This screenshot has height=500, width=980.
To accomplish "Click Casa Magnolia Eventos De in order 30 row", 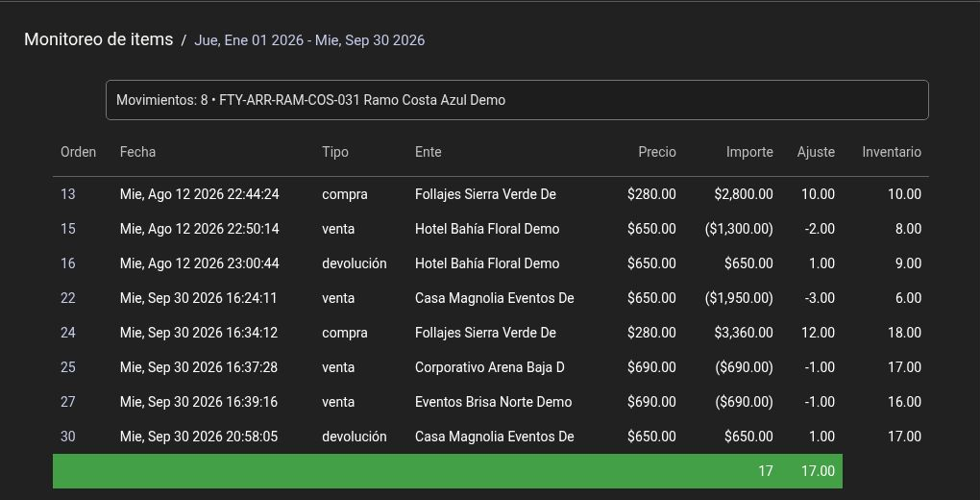I will 495,437.
